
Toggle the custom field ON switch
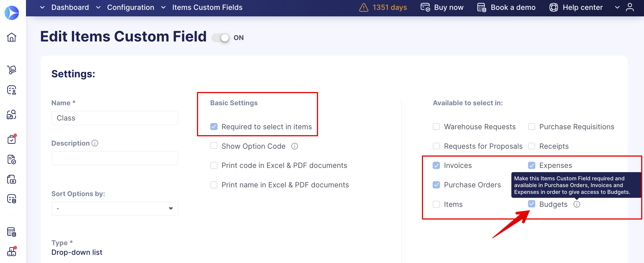coord(220,38)
